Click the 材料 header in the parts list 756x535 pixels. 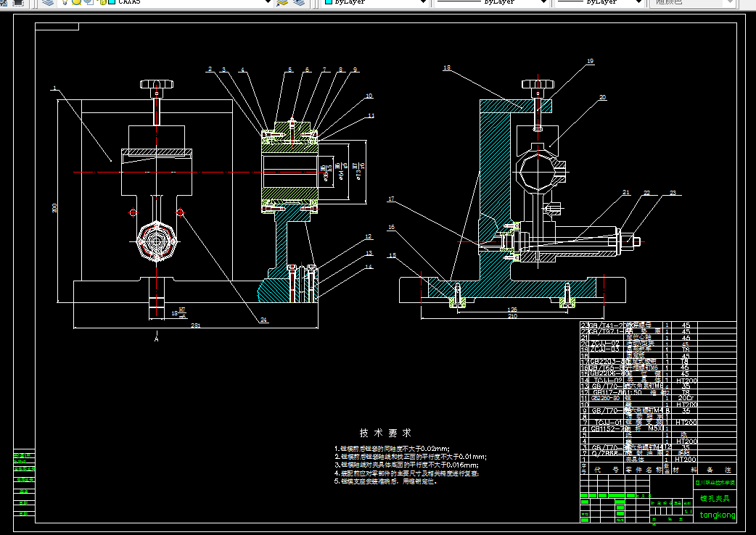(x=686, y=470)
